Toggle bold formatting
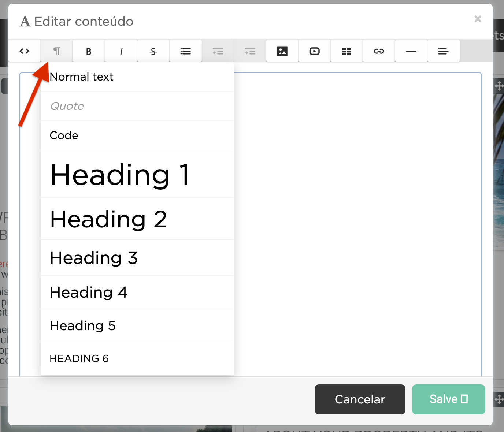 pos(89,51)
